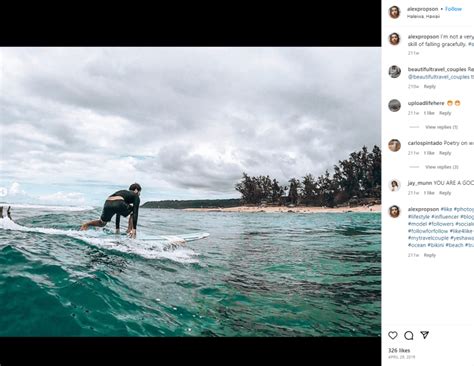Screen dimensions: 474x366
Task: Open the surfer photo
Action: point(190,192)
